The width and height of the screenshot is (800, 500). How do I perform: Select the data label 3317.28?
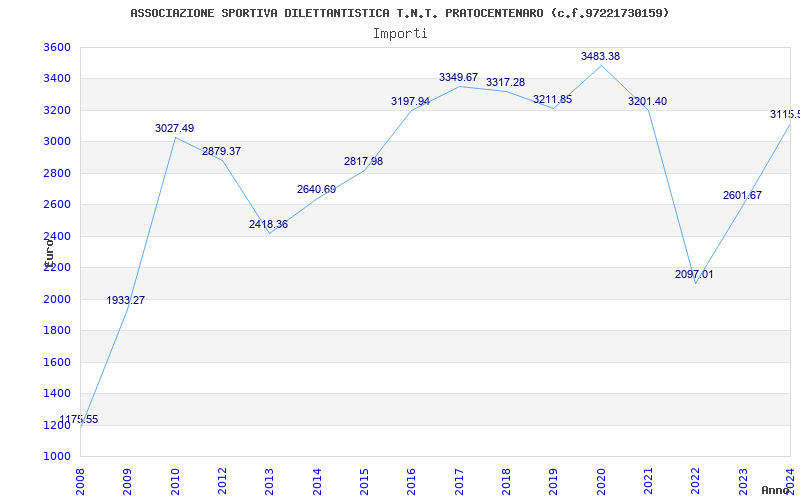505,83
